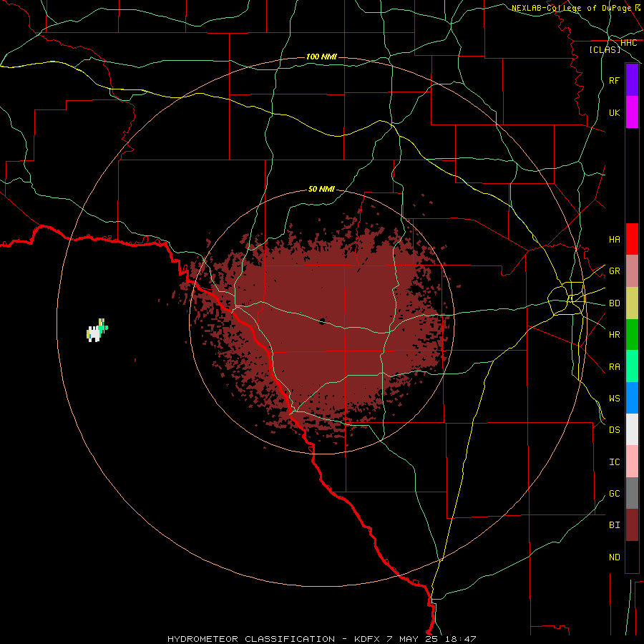The image size is (644, 644).
Task: Click the ND legend label
Action: pyautogui.click(x=614, y=557)
